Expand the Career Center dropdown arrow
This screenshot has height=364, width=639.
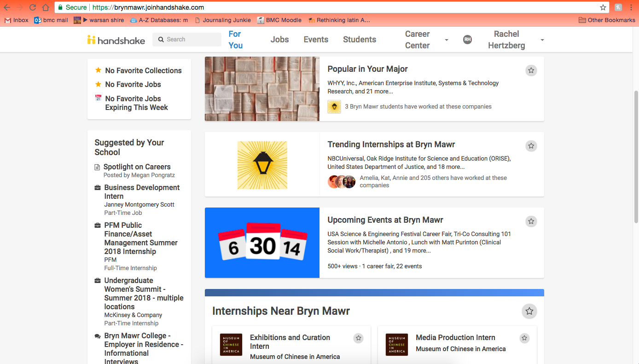tap(446, 40)
